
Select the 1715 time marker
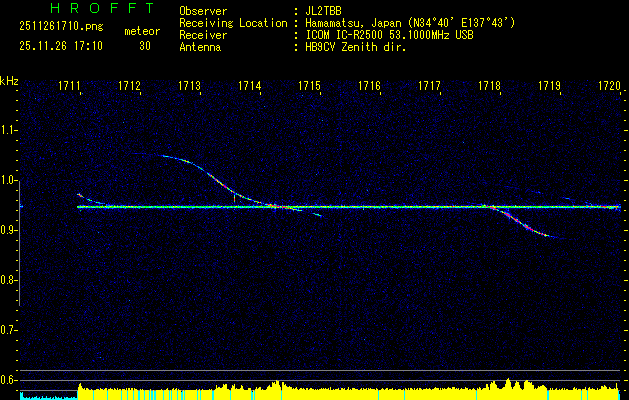coord(310,87)
